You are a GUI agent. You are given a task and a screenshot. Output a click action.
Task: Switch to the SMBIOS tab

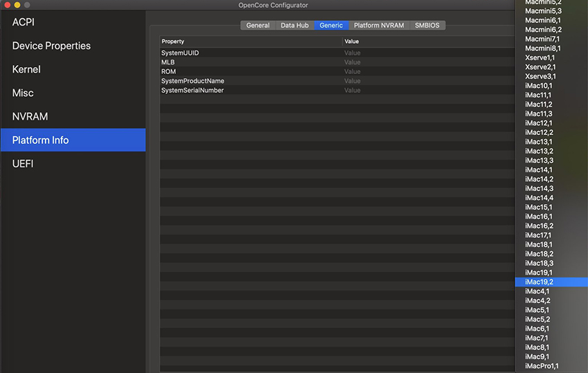tap(427, 25)
